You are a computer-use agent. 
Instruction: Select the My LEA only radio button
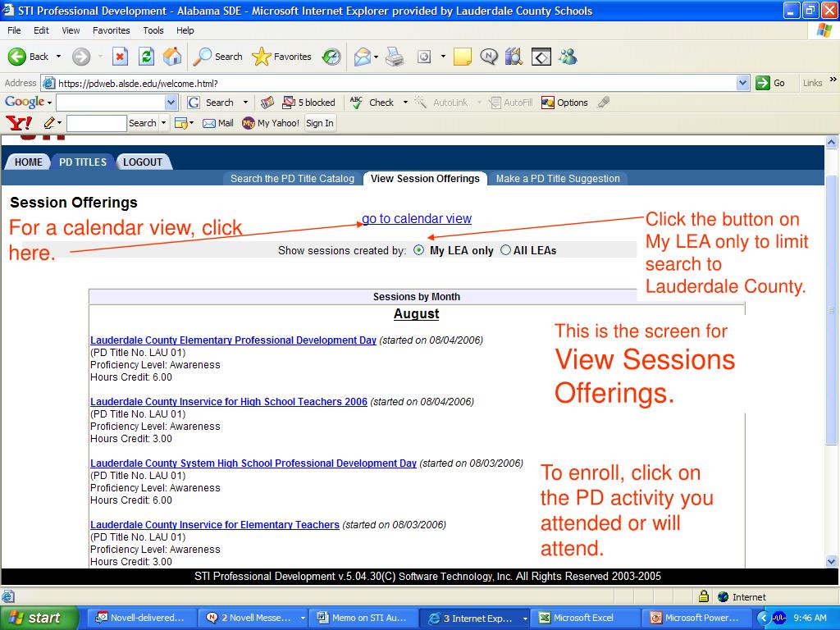pyautogui.click(x=419, y=250)
